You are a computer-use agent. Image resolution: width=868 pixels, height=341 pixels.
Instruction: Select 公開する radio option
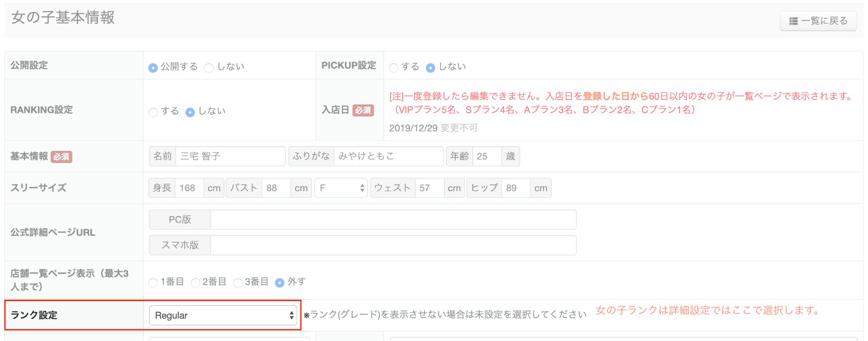(x=153, y=68)
